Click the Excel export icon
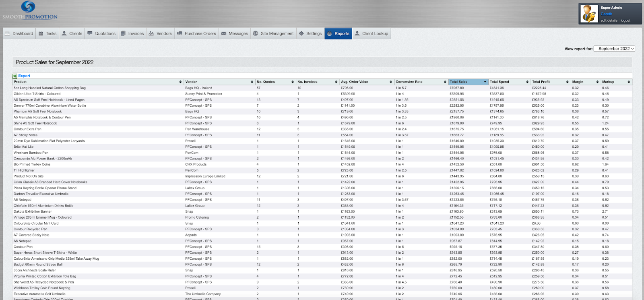The height and width of the screenshot is (300, 644). point(15,76)
